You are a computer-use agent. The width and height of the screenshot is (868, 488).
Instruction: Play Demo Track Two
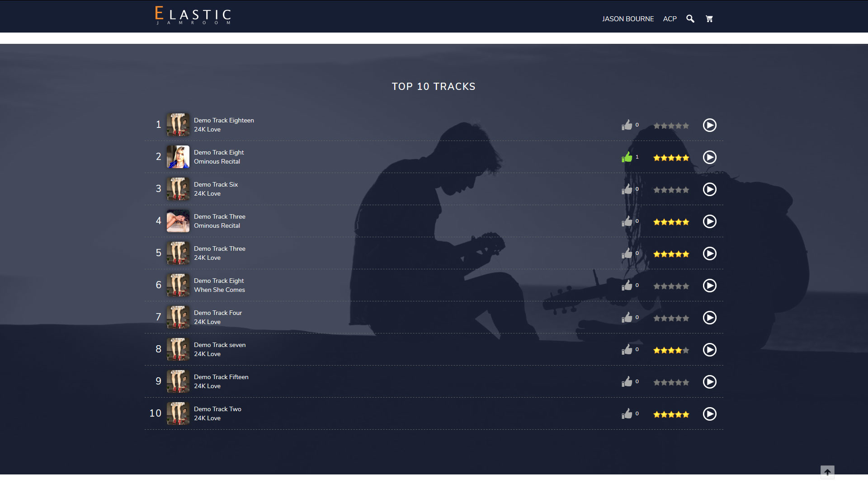[709, 414]
